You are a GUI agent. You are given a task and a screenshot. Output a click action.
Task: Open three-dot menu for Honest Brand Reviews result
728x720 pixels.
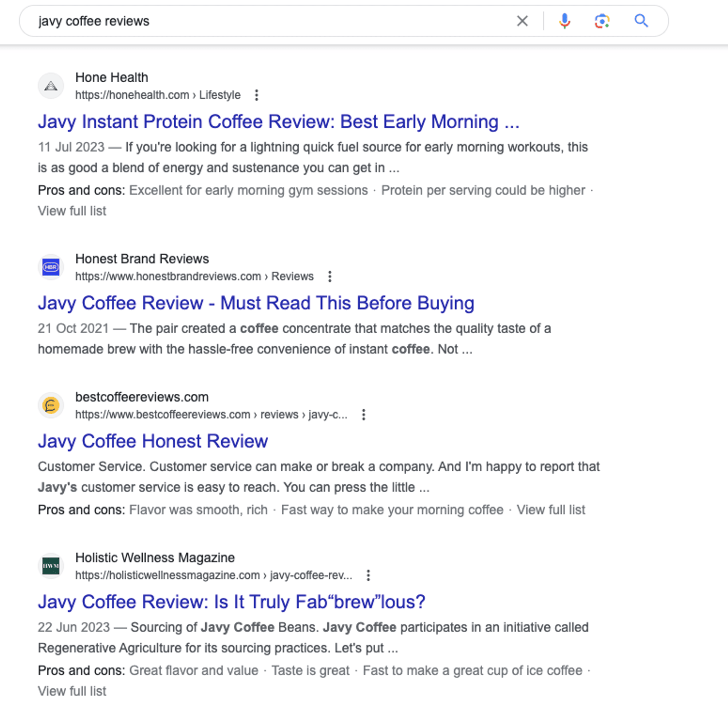[x=330, y=276]
